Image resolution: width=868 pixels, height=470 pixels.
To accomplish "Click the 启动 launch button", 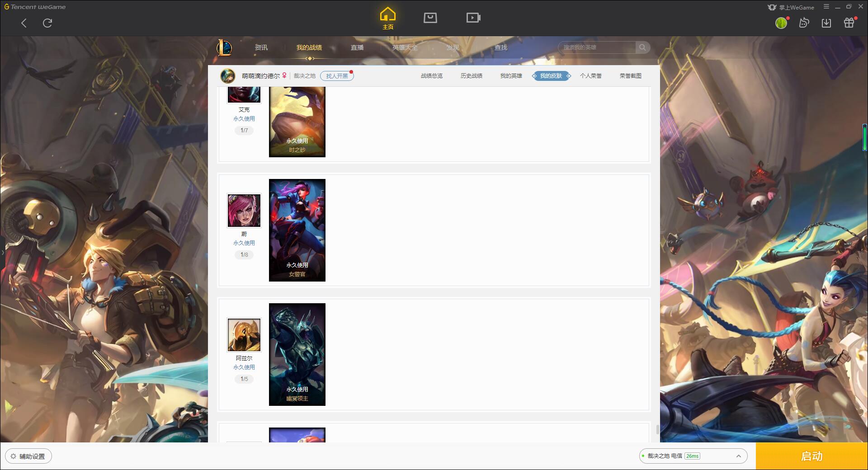I will tap(812, 456).
